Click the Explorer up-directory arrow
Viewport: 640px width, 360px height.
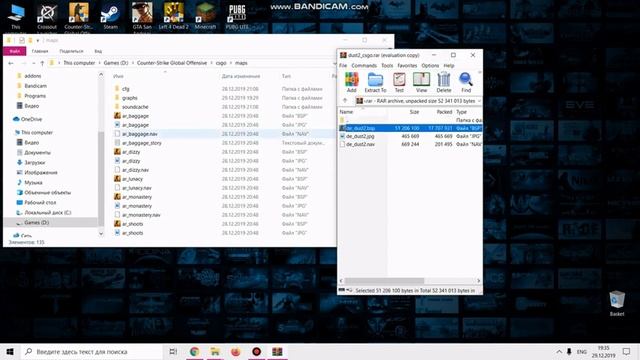[42, 63]
